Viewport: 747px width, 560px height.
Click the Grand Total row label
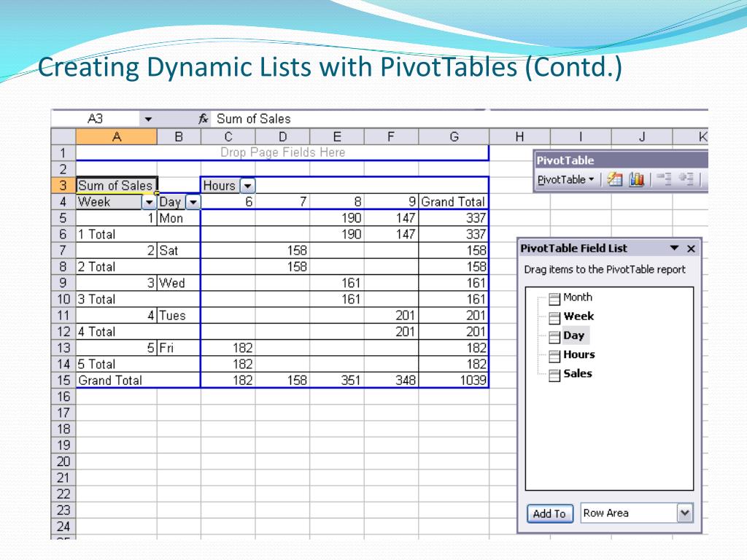tap(138, 380)
